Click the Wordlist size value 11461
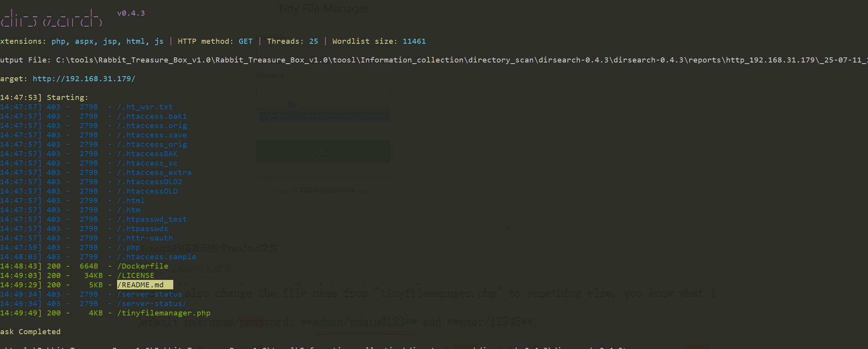 coord(414,41)
